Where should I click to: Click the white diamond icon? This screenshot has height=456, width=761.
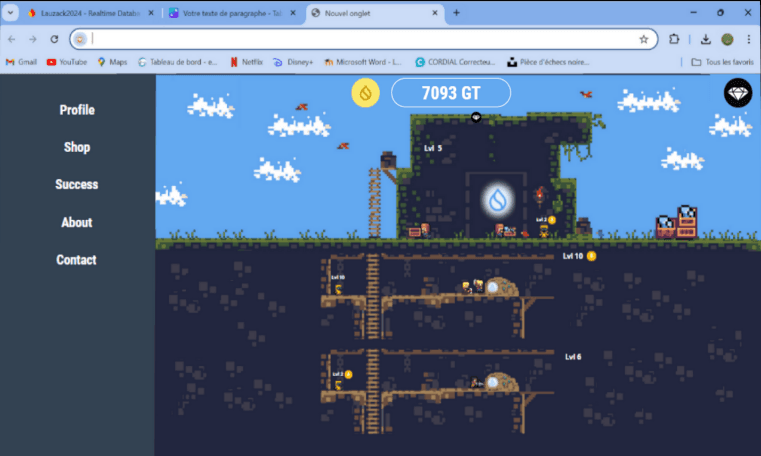tap(738, 93)
